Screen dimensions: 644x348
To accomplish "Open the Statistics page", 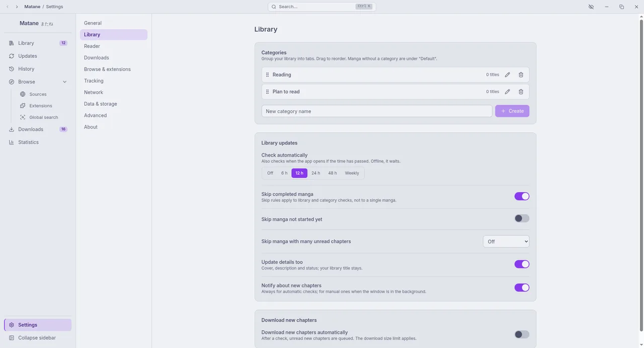I will point(38,142).
